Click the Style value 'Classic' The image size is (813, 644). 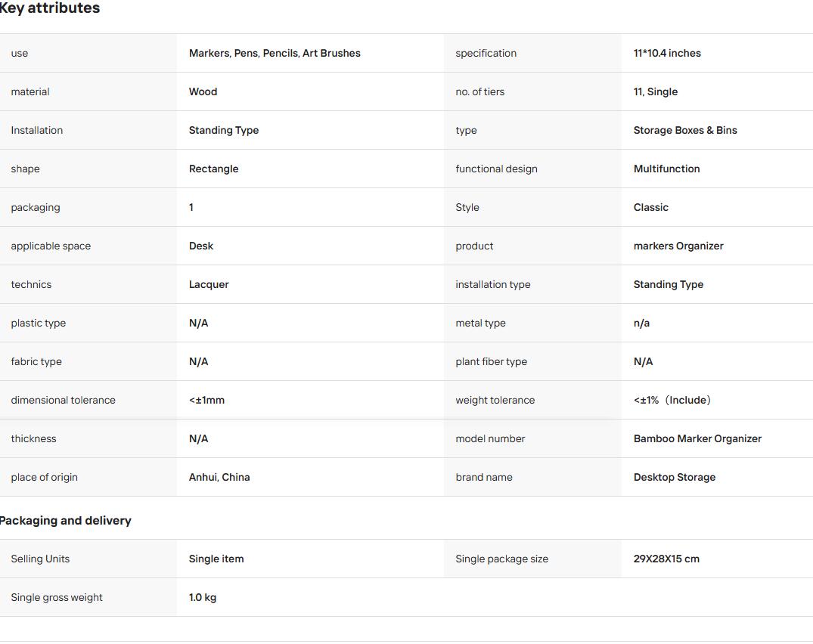(650, 207)
